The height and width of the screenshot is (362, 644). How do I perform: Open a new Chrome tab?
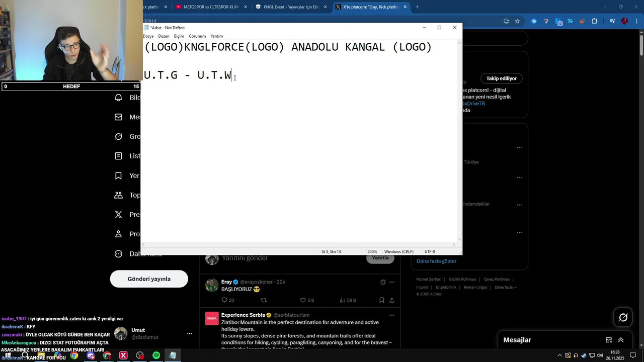pyautogui.click(x=417, y=7)
